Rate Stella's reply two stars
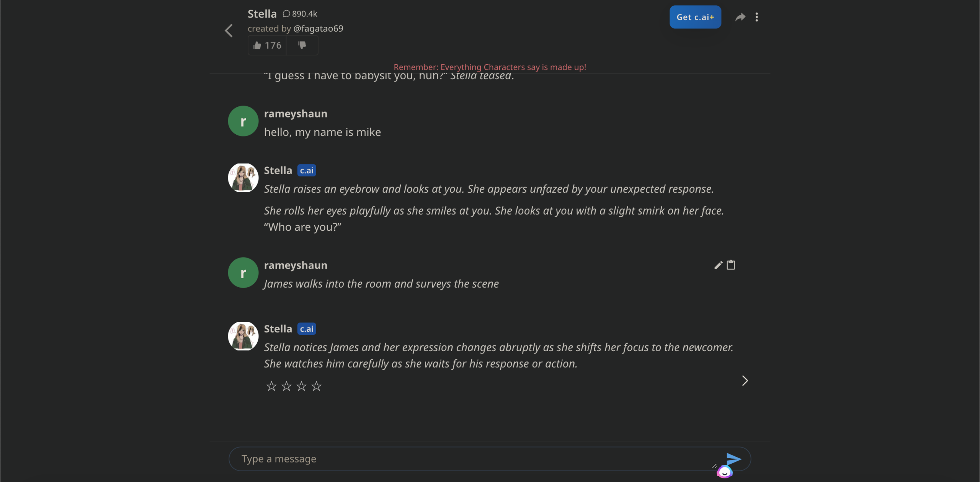 (286, 386)
